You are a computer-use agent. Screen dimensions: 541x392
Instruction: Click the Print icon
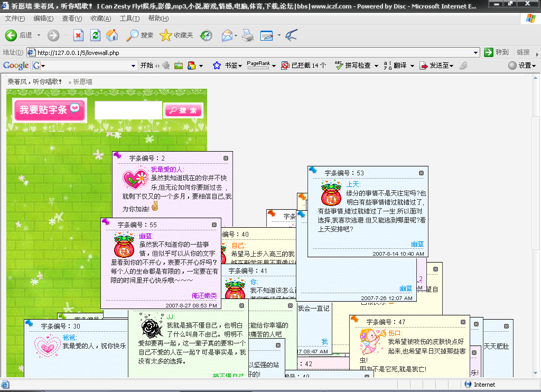coord(248,35)
